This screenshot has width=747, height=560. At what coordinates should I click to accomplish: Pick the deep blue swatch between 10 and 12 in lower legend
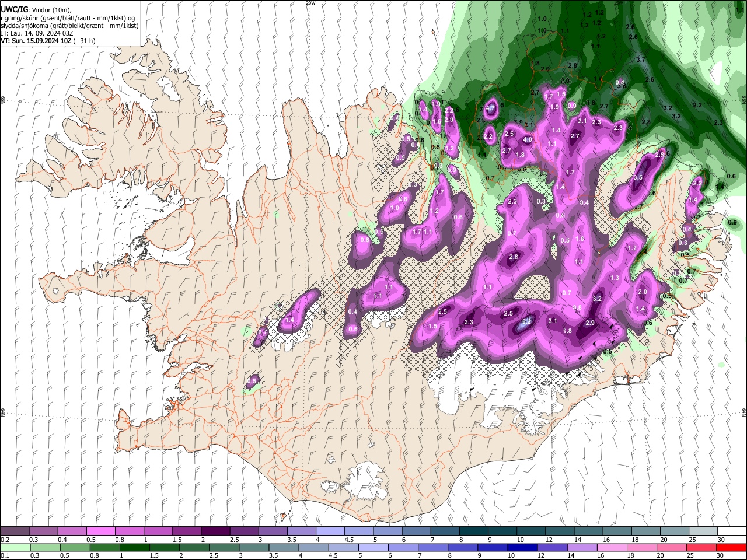tap(522, 547)
